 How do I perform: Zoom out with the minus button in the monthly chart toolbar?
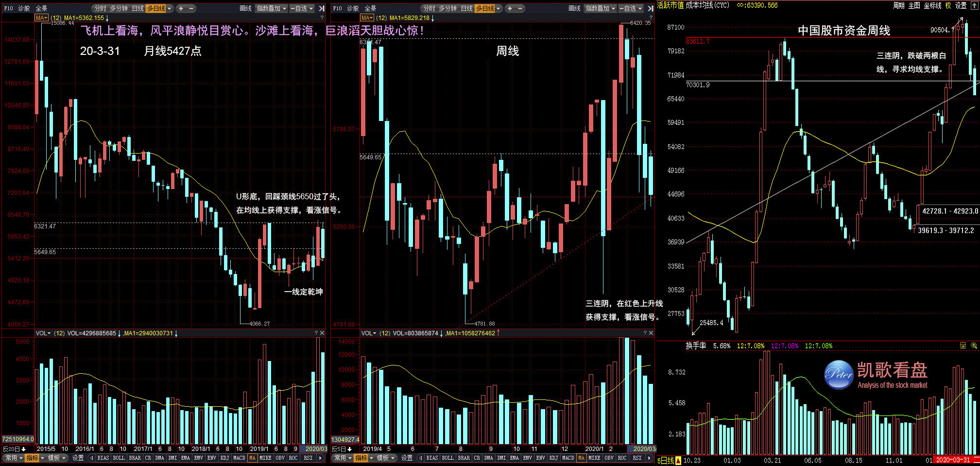click(191, 8)
